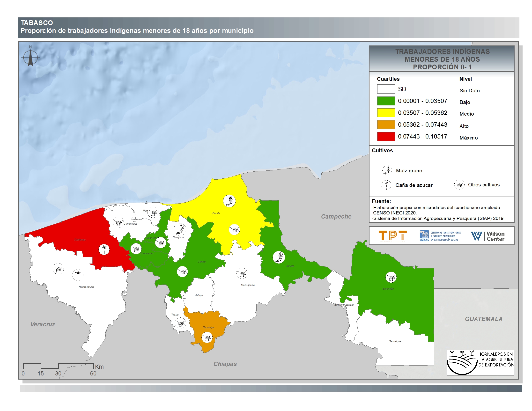Click the Otros cultivos legend icon
The height and width of the screenshot is (411, 532).
tap(459, 185)
